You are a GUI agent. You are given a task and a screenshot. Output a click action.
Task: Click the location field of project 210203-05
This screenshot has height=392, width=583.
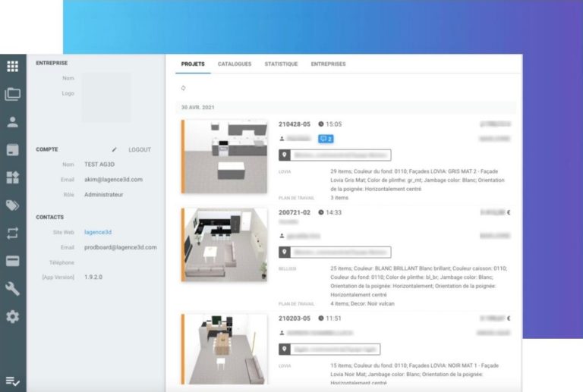(329, 349)
